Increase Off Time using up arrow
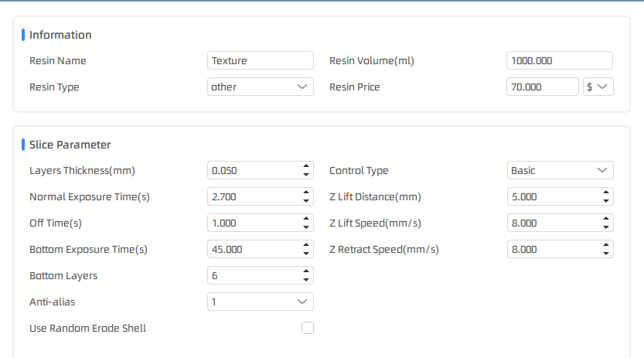644x358 pixels. (306, 218)
